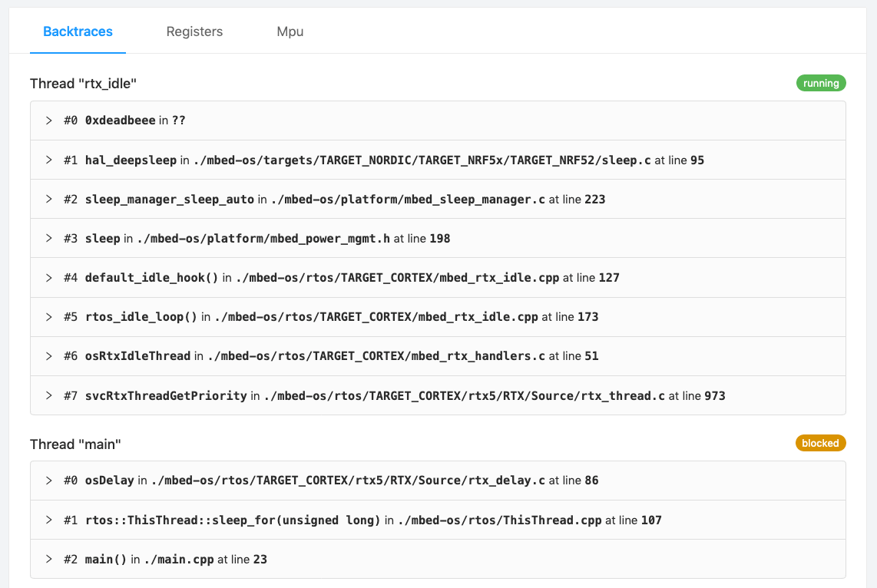Expand frame #3 sleep chevron

(48, 239)
